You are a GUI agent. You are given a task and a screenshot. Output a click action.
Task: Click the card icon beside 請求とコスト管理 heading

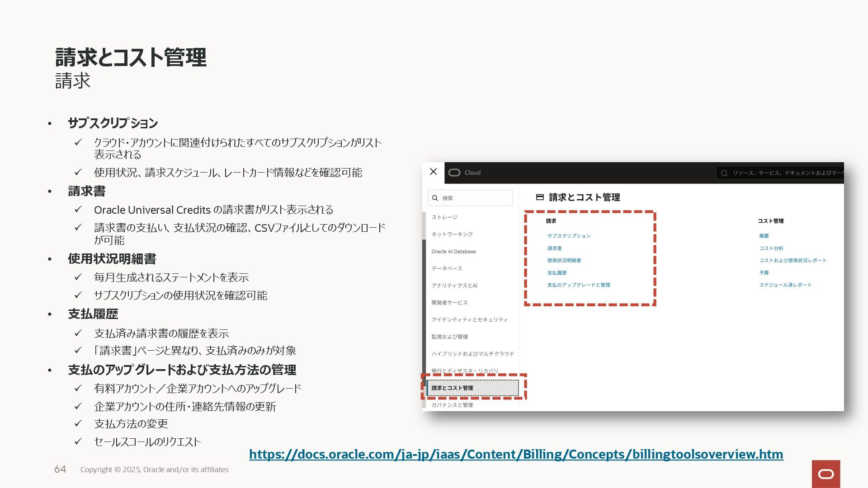click(x=539, y=197)
